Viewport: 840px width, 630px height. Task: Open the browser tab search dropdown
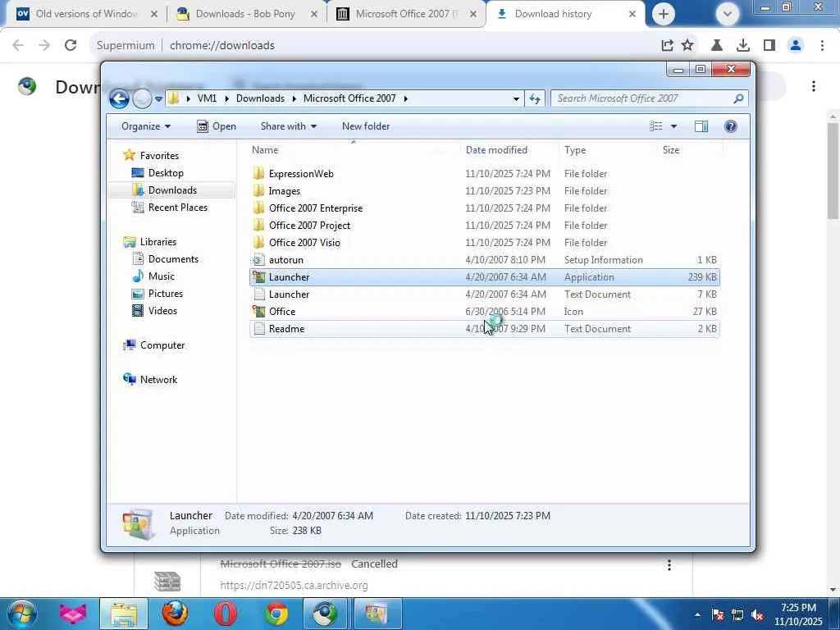point(727,14)
